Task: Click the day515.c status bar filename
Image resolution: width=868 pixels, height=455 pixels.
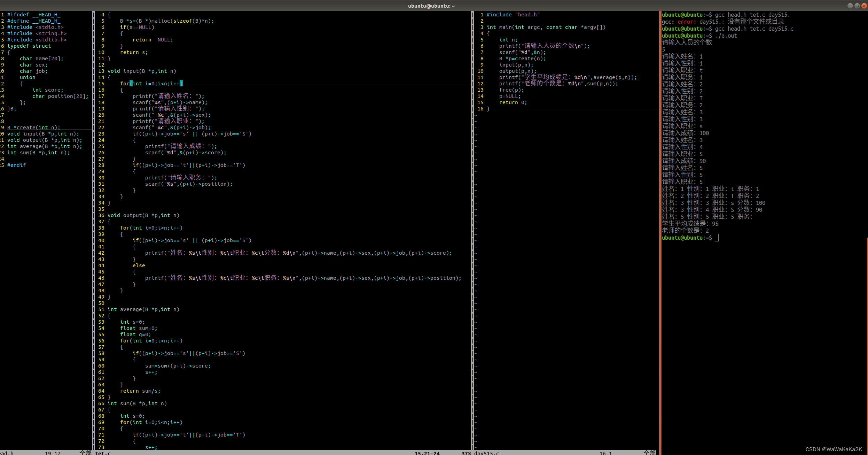Action: 486,453
